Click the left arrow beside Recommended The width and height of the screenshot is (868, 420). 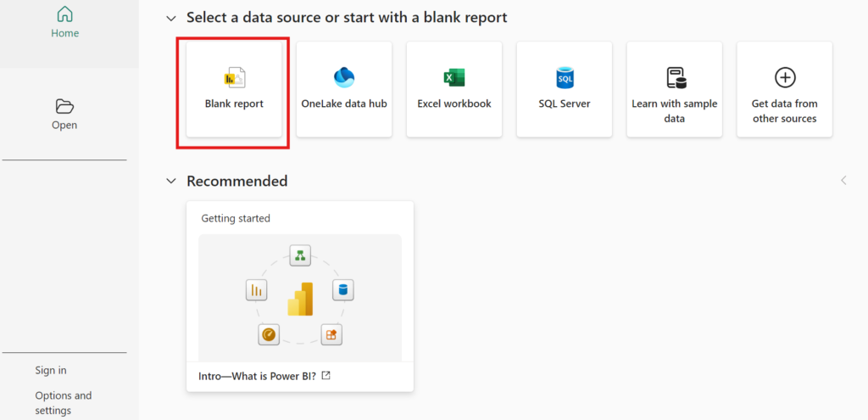point(843,180)
